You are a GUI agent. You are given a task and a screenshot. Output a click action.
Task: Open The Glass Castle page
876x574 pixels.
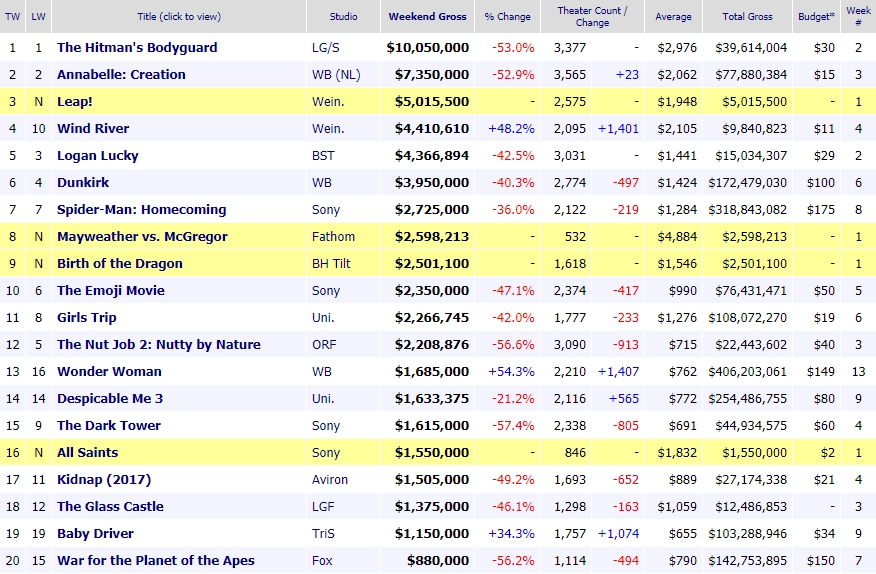[110, 506]
